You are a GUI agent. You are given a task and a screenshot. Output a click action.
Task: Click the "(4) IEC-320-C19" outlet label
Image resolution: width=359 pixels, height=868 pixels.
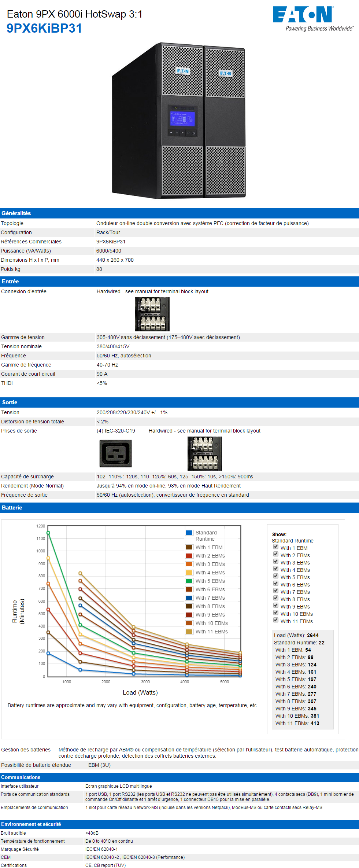(x=116, y=431)
